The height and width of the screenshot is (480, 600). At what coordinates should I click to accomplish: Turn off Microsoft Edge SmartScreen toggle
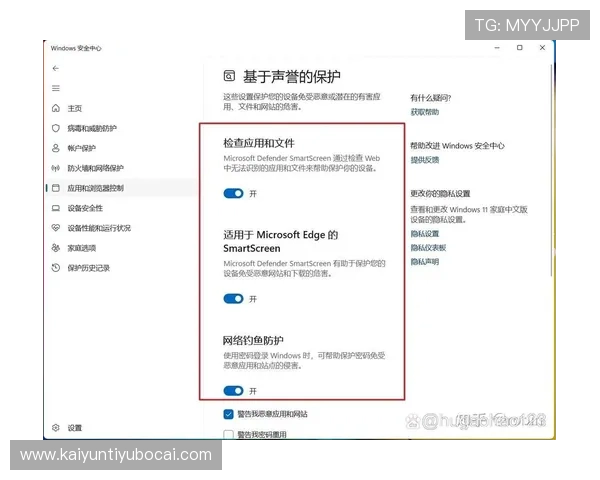pyautogui.click(x=233, y=299)
